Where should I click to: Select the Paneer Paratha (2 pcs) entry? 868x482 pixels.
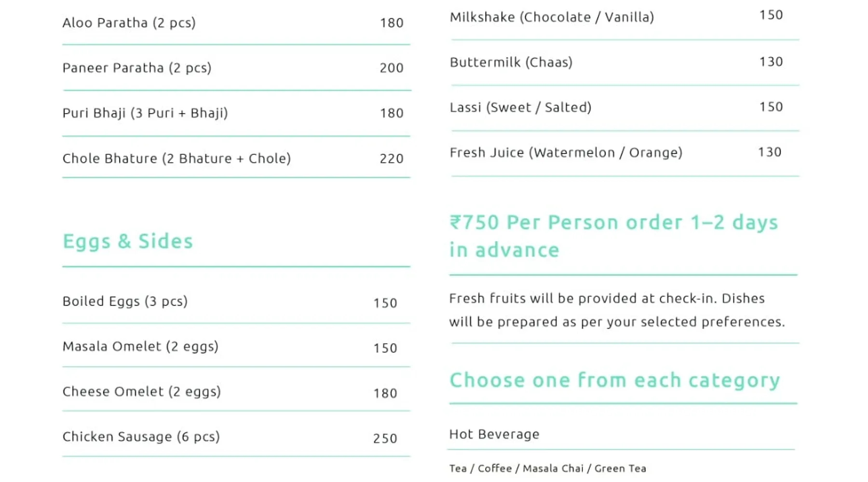[137, 68]
